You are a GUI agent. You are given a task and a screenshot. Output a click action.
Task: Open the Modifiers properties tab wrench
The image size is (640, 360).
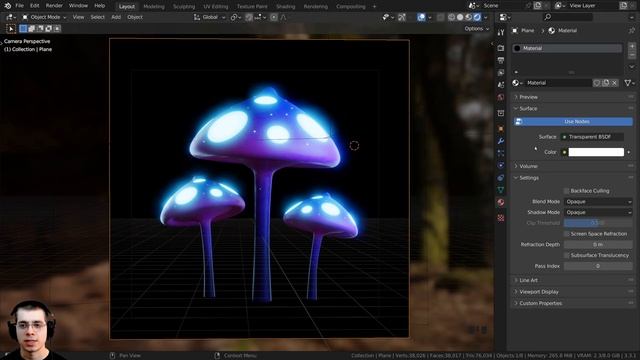(x=501, y=141)
